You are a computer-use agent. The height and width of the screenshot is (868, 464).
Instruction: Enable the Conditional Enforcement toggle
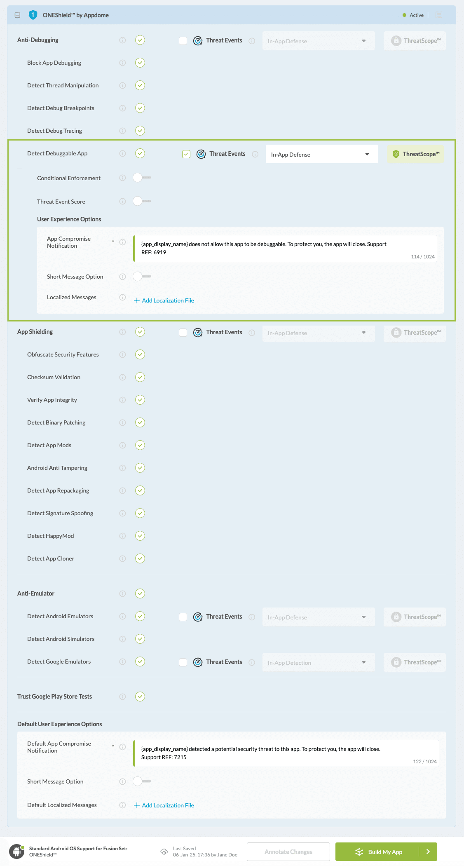point(142,178)
